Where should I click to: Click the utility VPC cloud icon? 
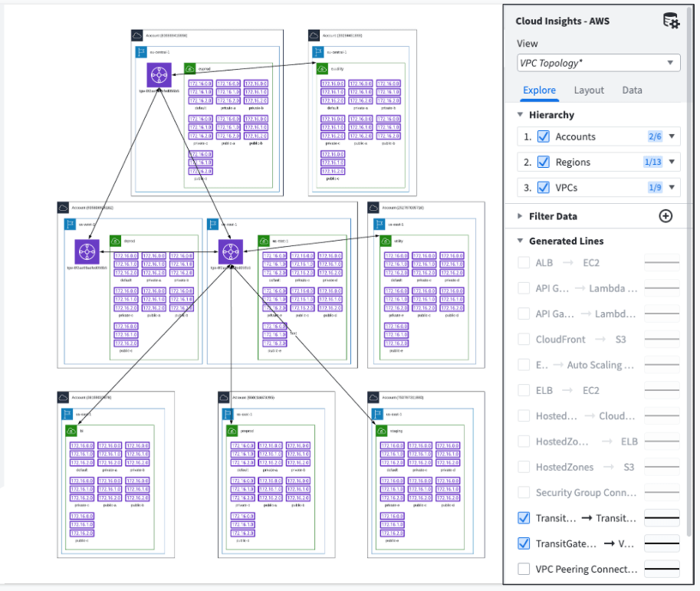385,241
